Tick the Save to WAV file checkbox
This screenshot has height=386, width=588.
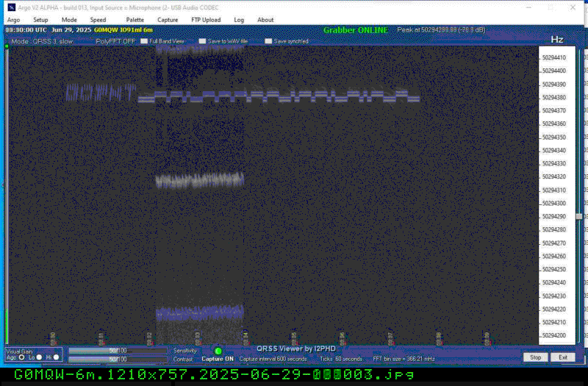click(x=203, y=41)
